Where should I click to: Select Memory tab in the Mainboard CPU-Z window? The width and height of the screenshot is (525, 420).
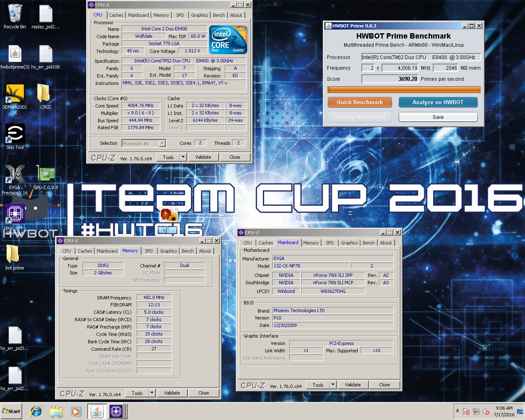[311, 243]
